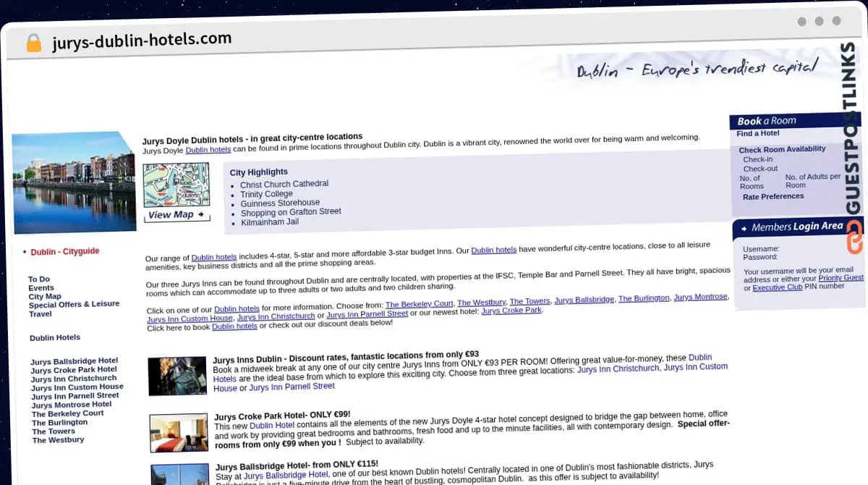
Task: Open The Berkeley Court sidebar link
Action: point(68,413)
